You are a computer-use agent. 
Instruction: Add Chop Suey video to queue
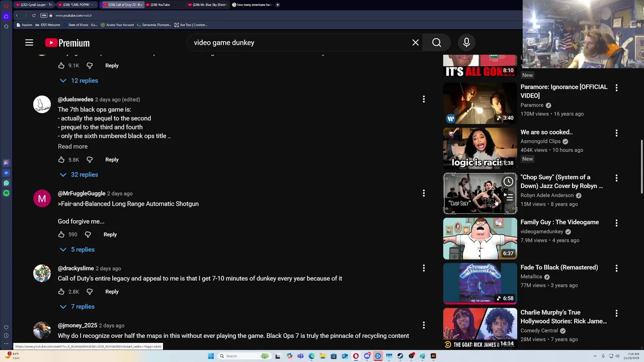[508, 197]
